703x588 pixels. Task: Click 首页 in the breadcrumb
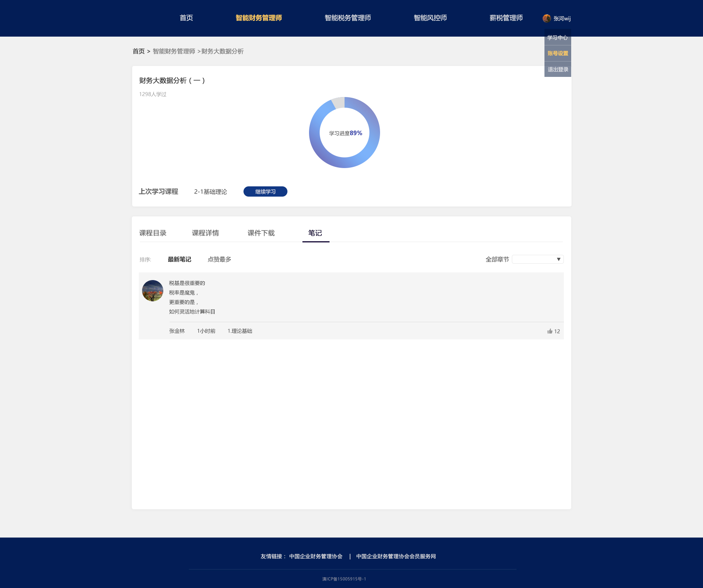tap(138, 51)
